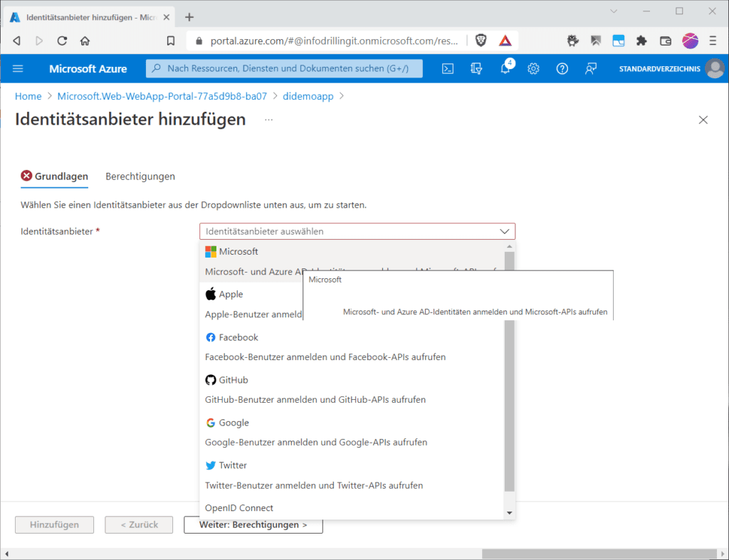The height and width of the screenshot is (560, 729).
Task: Switch to the Berechtigungen tab
Action: pos(140,176)
